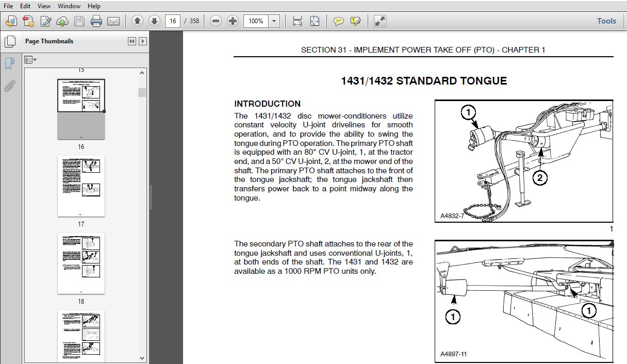Click the read mode expand icon
The width and height of the screenshot is (627, 364).
[x=379, y=21]
